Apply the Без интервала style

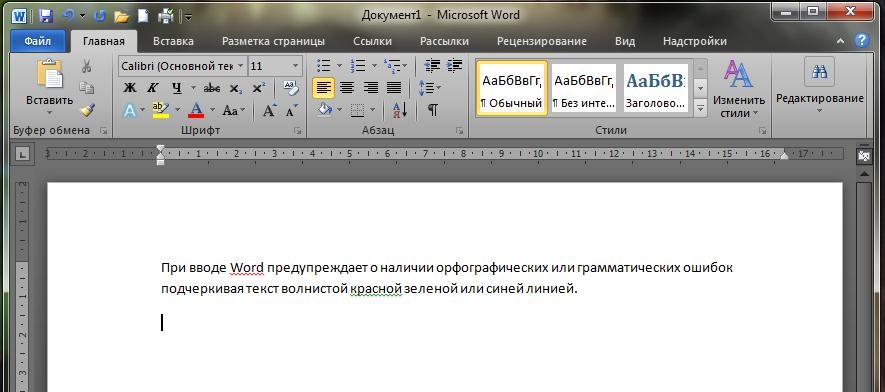pyautogui.click(x=584, y=87)
